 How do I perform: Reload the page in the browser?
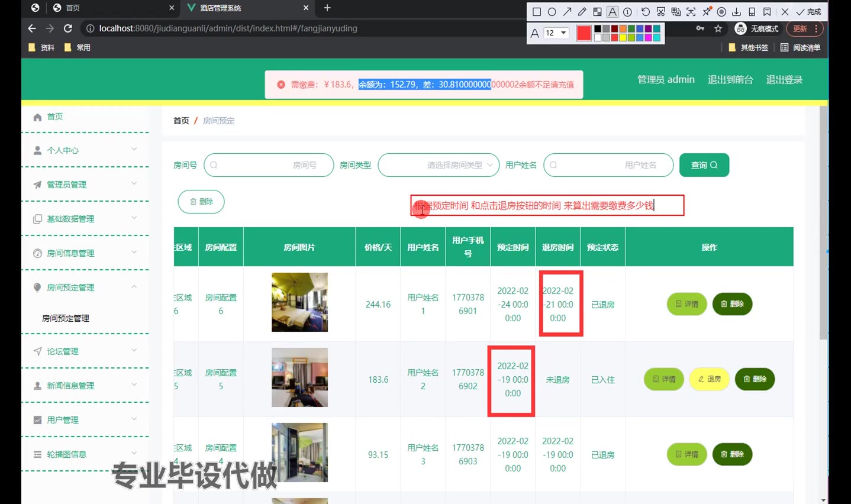pyautogui.click(x=68, y=28)
